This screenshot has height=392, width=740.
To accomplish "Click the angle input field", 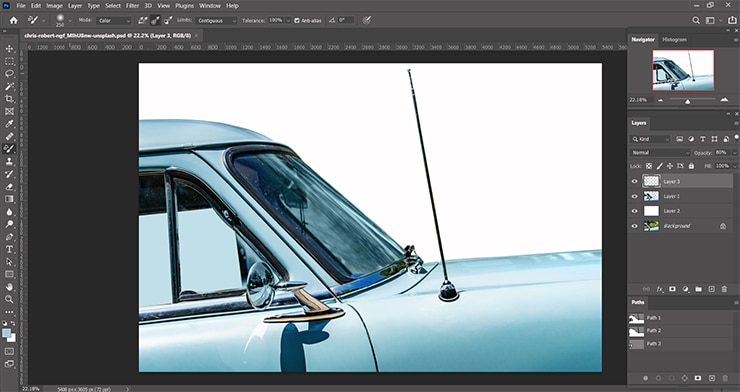I will pos(346,21).
